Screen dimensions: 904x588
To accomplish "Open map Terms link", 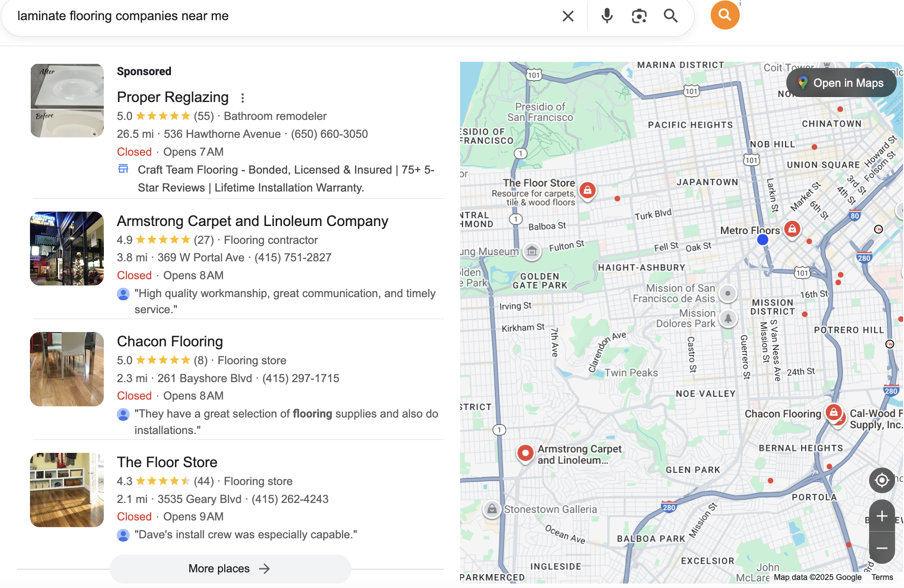I will pyautogui.click(x=882, y=577).
